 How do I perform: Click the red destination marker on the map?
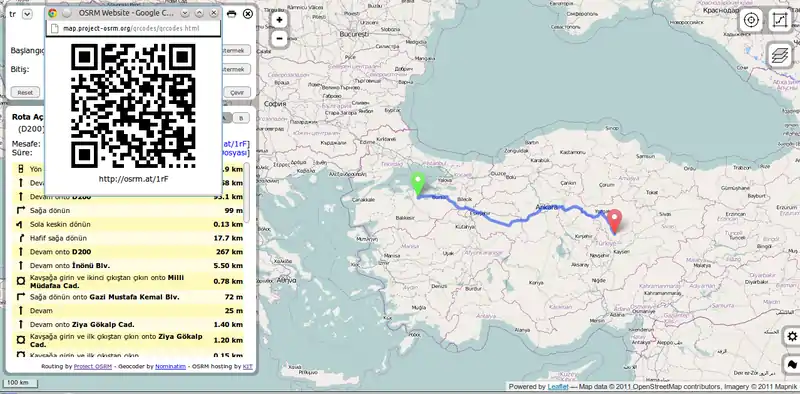point(615,221)
